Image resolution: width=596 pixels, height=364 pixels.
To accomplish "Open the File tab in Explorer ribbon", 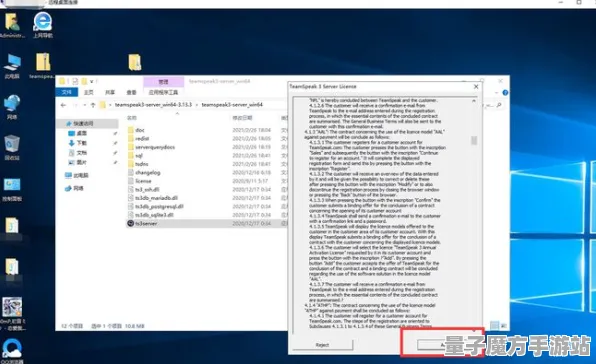I will [67, 92].
